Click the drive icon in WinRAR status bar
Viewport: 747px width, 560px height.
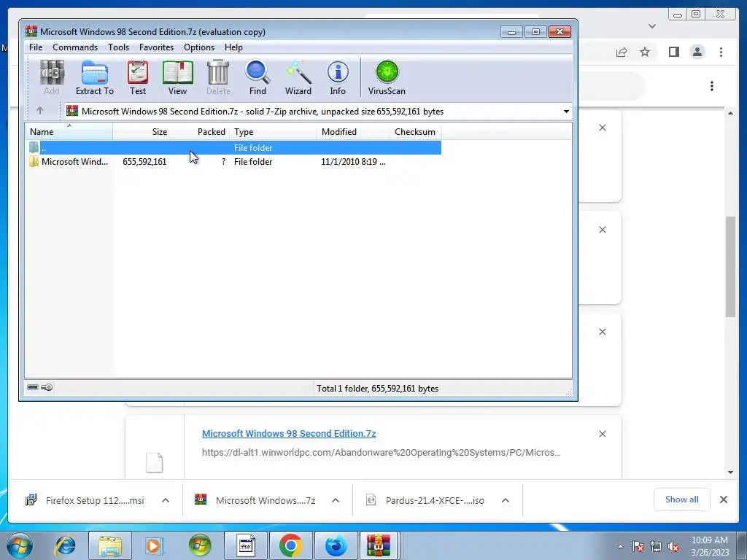point(33,387)
